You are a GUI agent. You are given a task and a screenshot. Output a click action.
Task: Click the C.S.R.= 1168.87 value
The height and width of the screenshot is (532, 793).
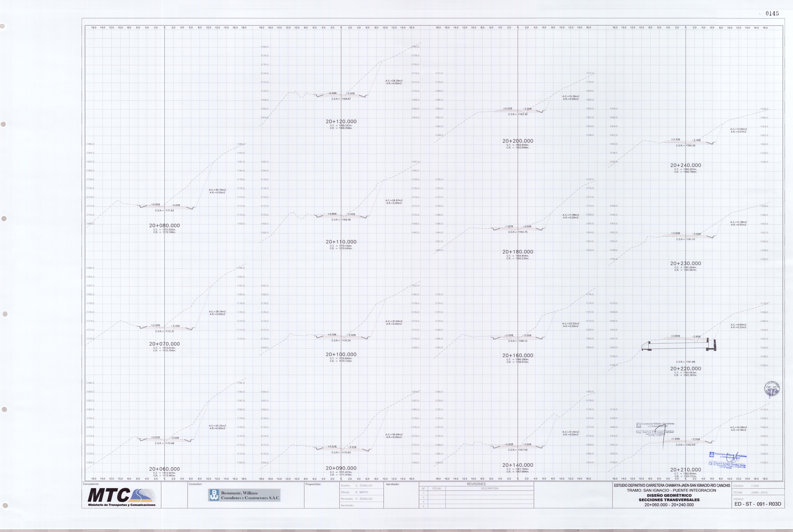pyautogui.click(x=341, y=99)
